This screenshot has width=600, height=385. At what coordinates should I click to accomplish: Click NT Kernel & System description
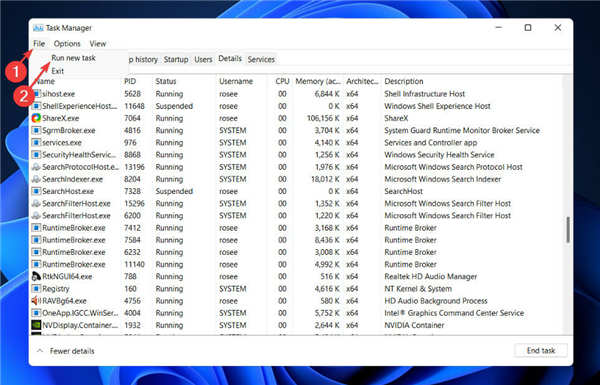(418, 289)
